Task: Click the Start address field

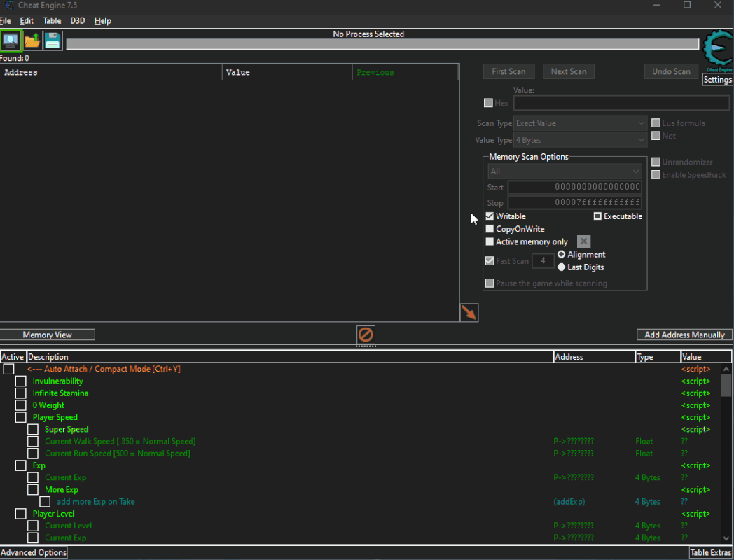Action: pos(575,187)
